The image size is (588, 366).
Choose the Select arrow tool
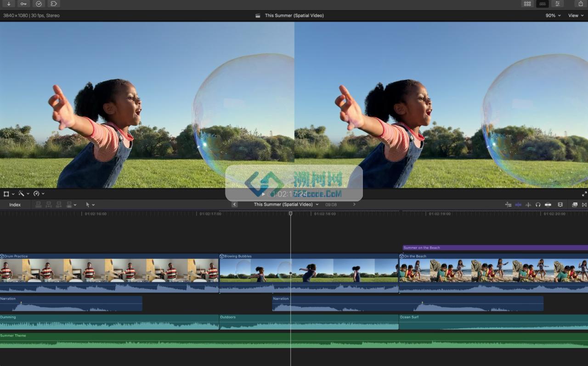coord(88,205)
